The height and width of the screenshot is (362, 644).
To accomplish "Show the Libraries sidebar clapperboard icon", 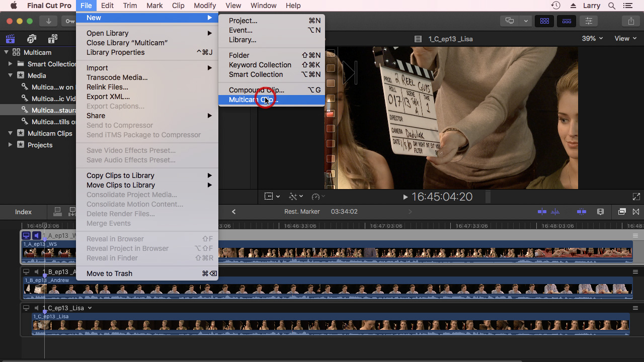I will (x=10, y=39).
